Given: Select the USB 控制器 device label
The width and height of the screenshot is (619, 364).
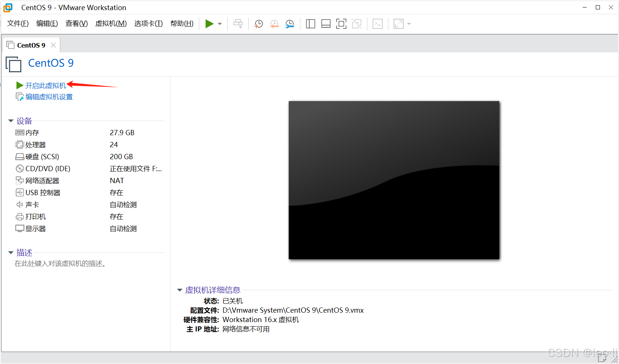Looking at the screenshot, I should tap(43, 192).
